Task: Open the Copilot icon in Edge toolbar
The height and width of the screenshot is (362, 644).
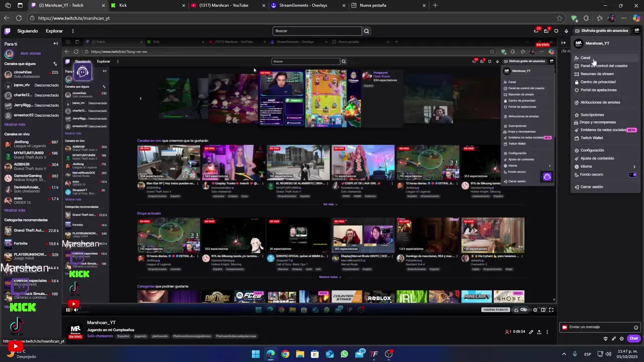Action: pyautogui.click(x=636, y=18)
